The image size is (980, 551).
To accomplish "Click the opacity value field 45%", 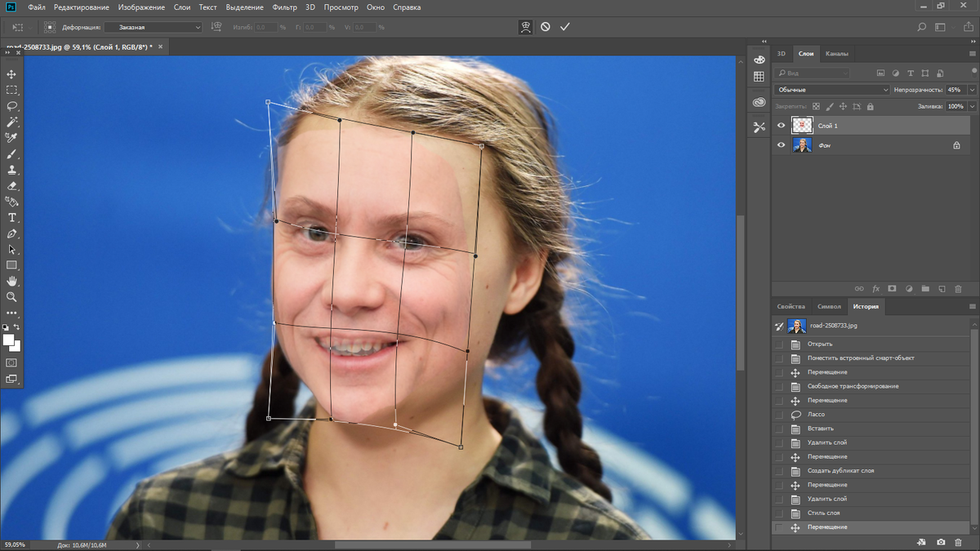I will pyautogui.click(x=955, y=90).
